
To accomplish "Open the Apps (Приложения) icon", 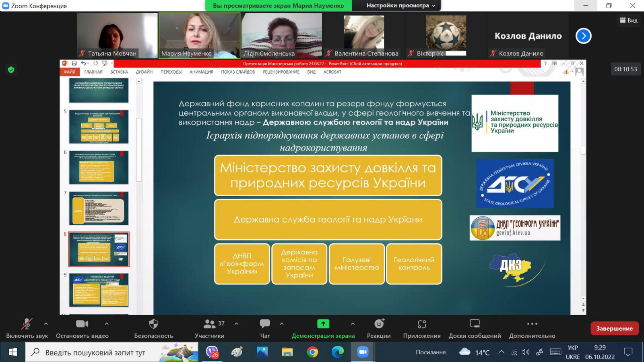I will click(x=421, y=324).
